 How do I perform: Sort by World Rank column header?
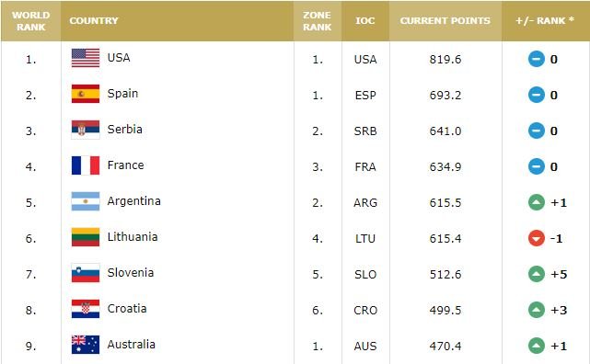click(31, 21)
